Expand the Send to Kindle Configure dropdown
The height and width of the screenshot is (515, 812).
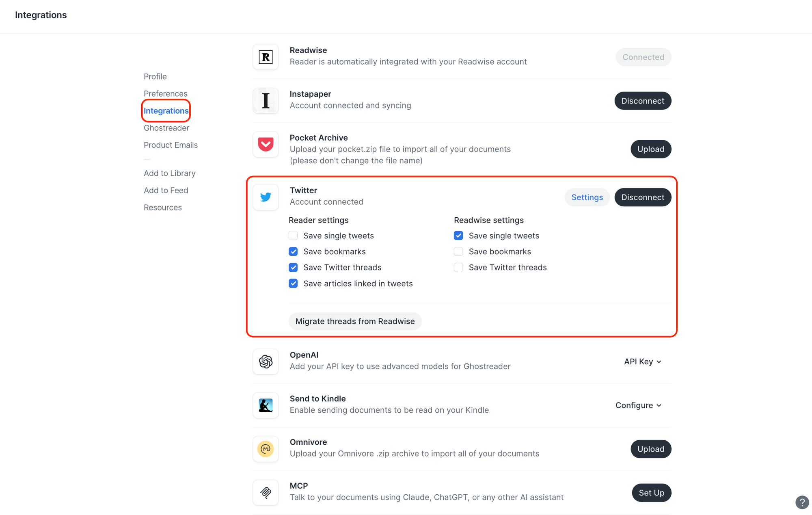[x=639, y=405]
